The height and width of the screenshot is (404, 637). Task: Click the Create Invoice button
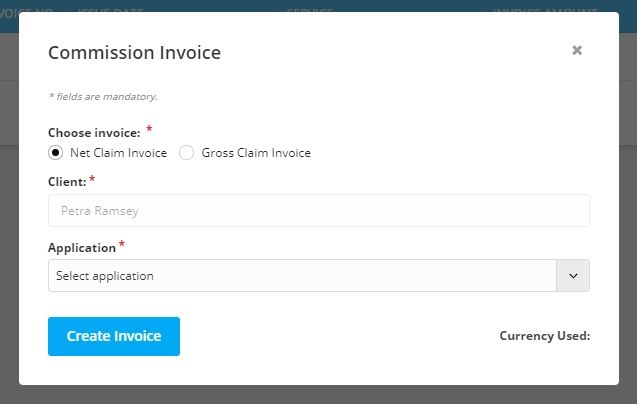[114, 336]
